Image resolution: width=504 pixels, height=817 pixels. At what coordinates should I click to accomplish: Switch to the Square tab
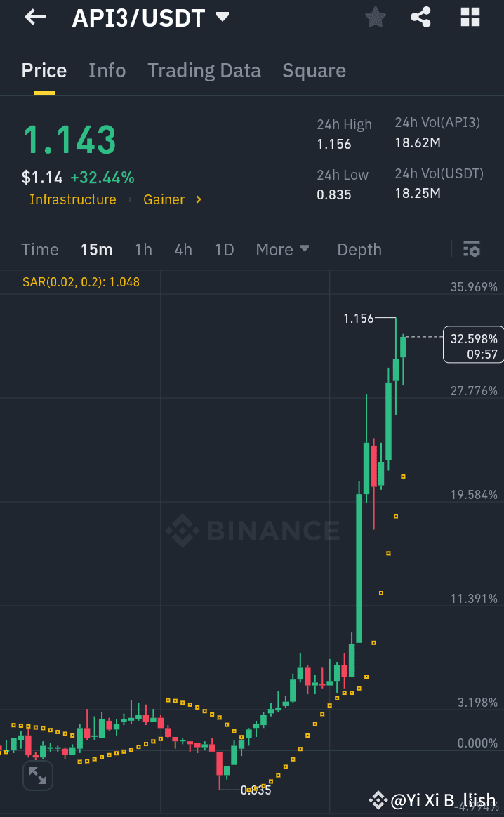tap(314, 70)
